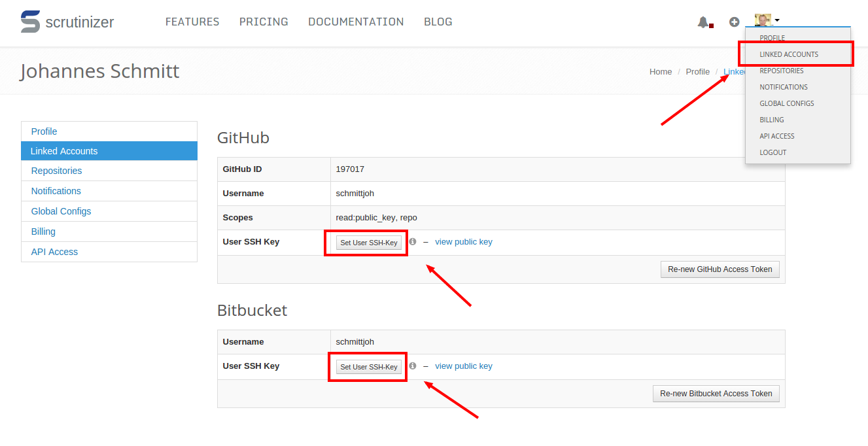
Task: Click the Bitbucket username value schmittjoh
Action: coord(355,342)
